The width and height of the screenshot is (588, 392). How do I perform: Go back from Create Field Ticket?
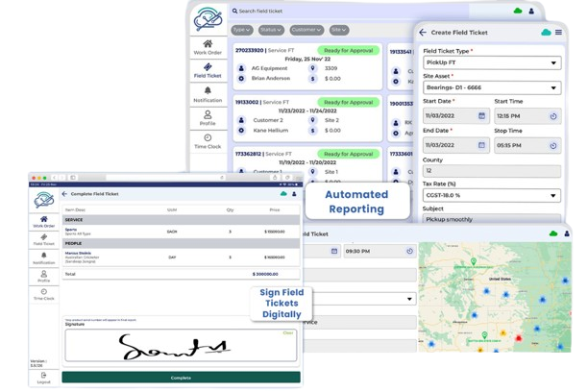pos(423,33)
